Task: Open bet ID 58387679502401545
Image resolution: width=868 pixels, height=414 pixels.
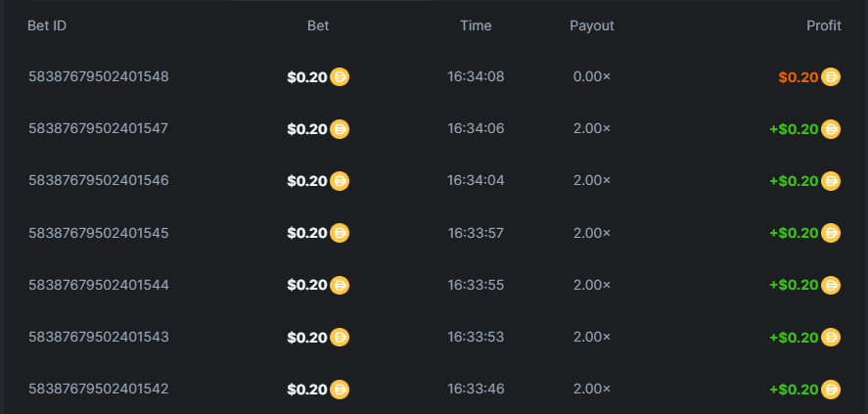Action: 99,233
